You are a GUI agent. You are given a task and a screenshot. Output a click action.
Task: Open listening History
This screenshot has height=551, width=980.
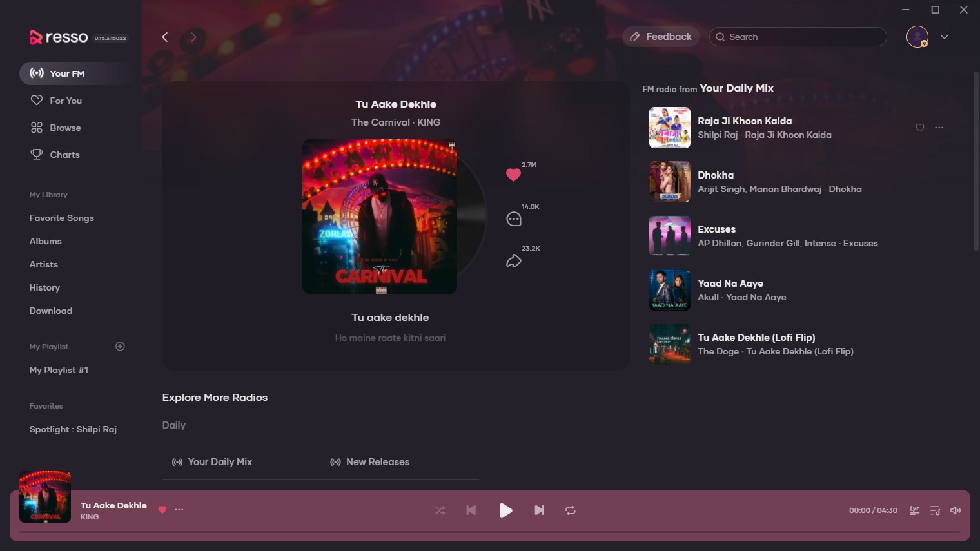click(x=44, y=287)
